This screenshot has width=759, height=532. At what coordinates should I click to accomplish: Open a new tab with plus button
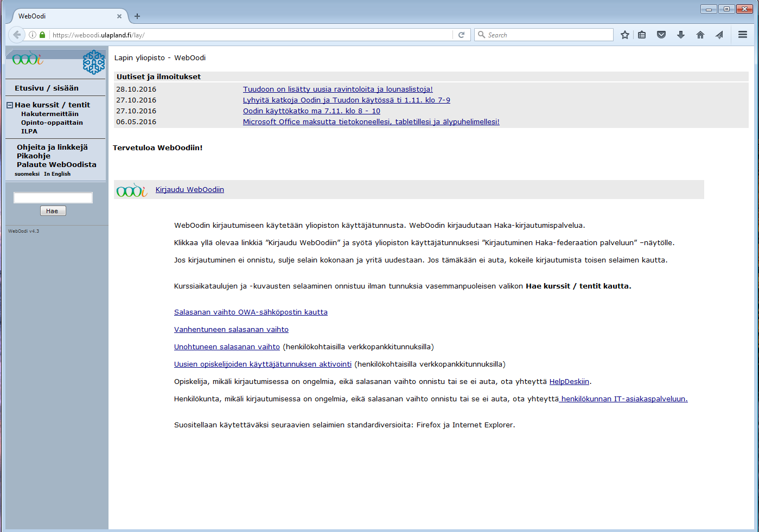point(137,16)
